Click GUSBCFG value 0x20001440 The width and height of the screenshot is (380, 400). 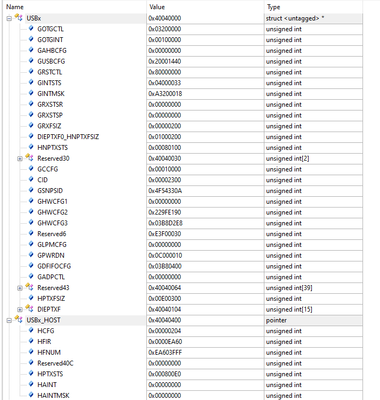[x=165, y=61]
